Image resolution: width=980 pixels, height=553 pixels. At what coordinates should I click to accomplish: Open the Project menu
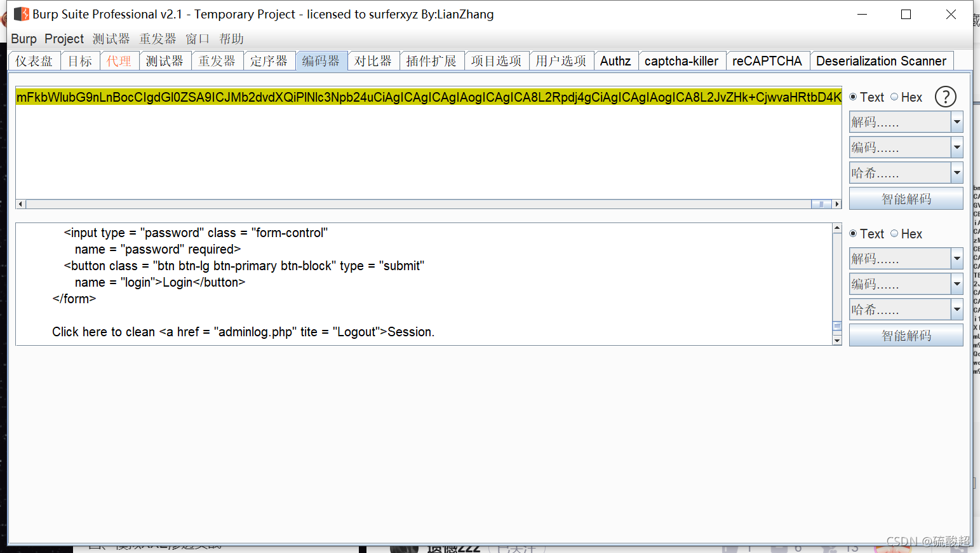click(x=64, y=39)
